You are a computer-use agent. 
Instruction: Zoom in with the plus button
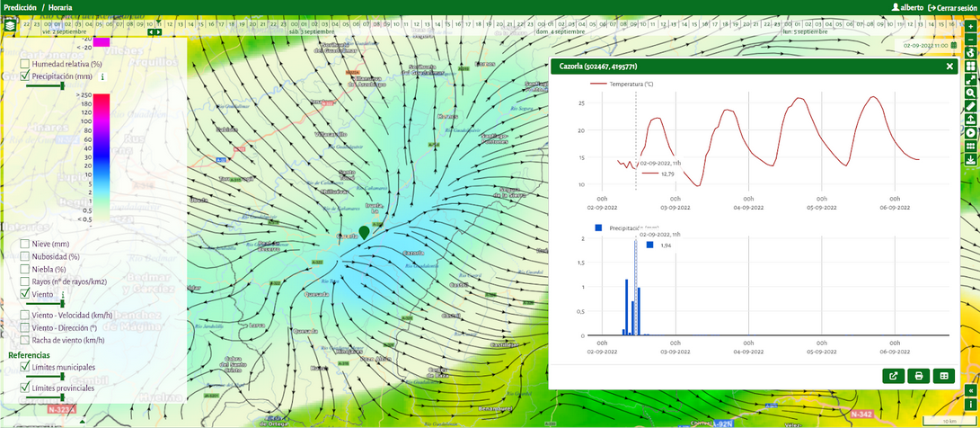click(971, 28)
